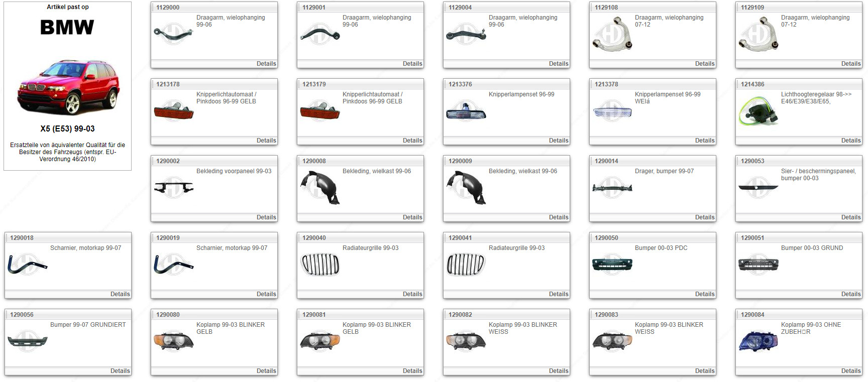
Task: Select indicator lamp set thumbnail of 1213376
Action: [x=466, y=111]
